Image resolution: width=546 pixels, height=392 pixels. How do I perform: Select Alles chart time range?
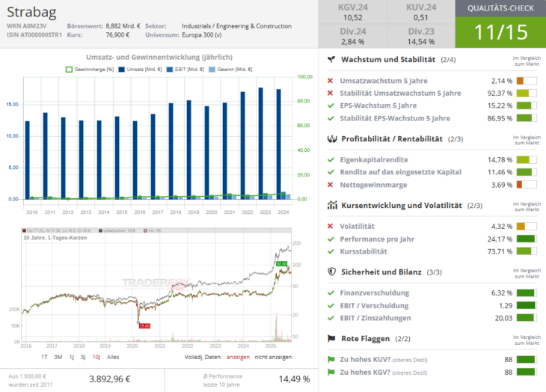point(113,357)
